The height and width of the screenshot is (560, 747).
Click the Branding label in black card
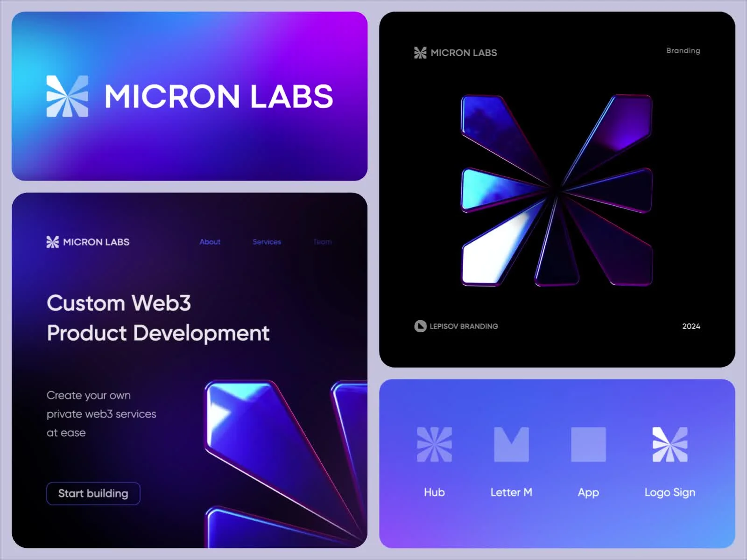(683, 50)
